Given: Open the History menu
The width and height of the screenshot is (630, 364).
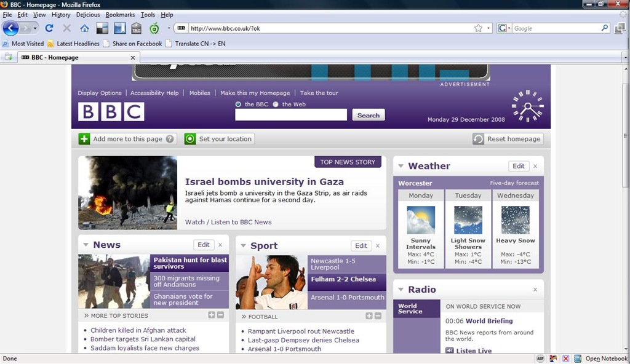Looking at the screenshot, I should coord(61,15).
